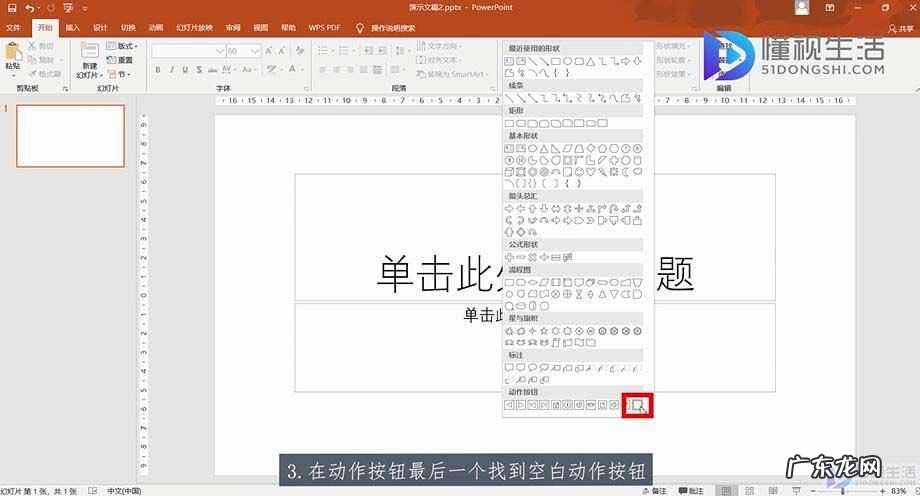Start Slide Show from status bar
Viewport: 920px width, 496px height.
[x=796, y=491]
